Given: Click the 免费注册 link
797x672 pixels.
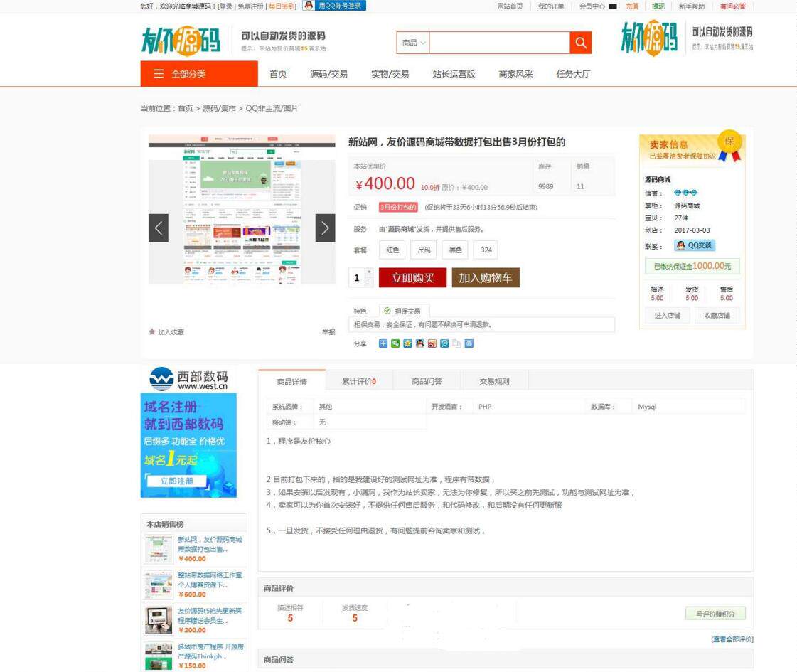Looking at the screenshot, I should pyautogui.click(x=250, y=6).
